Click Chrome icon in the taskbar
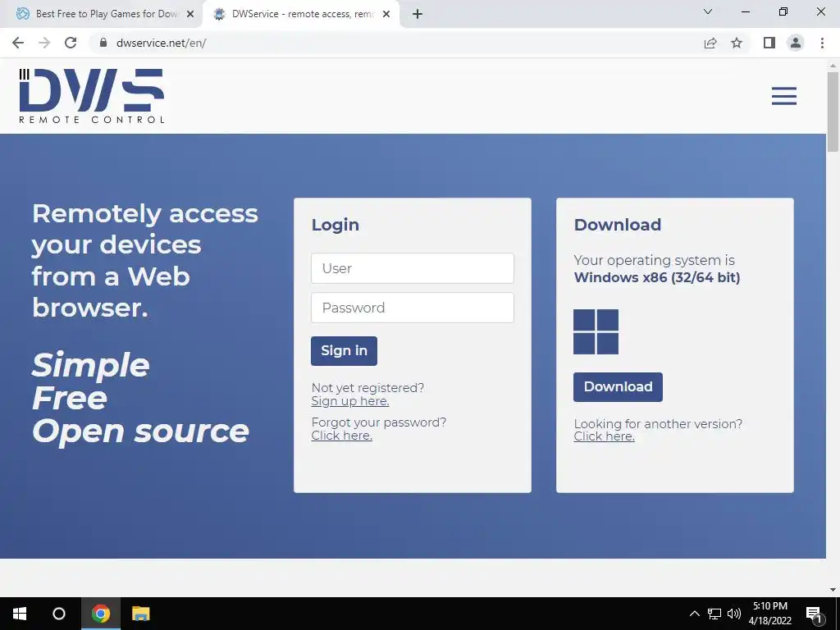 pos(101,614)
